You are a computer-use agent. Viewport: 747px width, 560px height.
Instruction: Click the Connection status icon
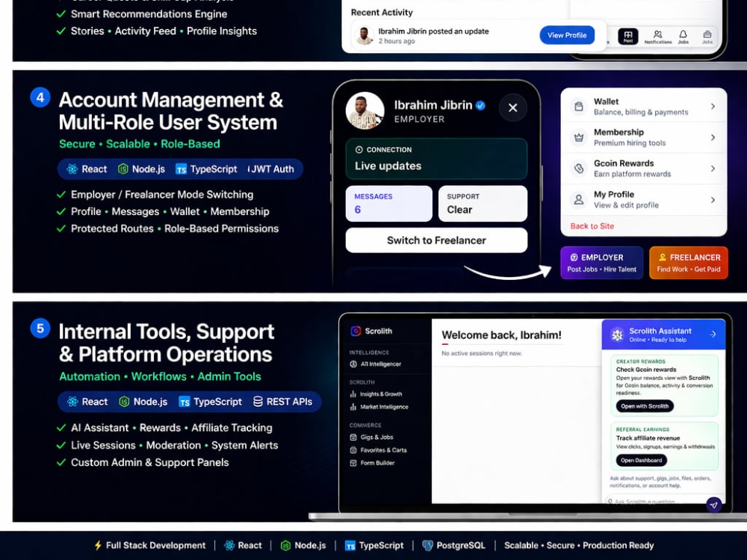[x=359, y=149]
